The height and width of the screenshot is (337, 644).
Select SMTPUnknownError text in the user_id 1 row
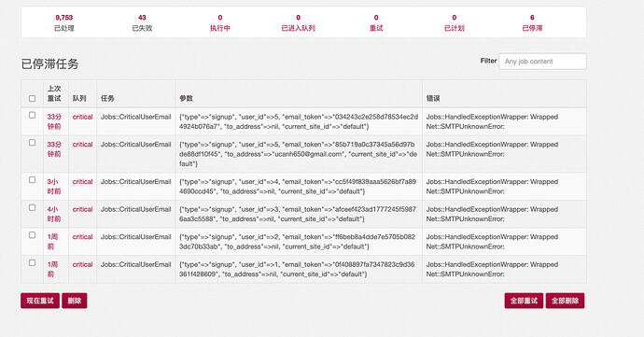pyautogui.click(x=466, y=274)
